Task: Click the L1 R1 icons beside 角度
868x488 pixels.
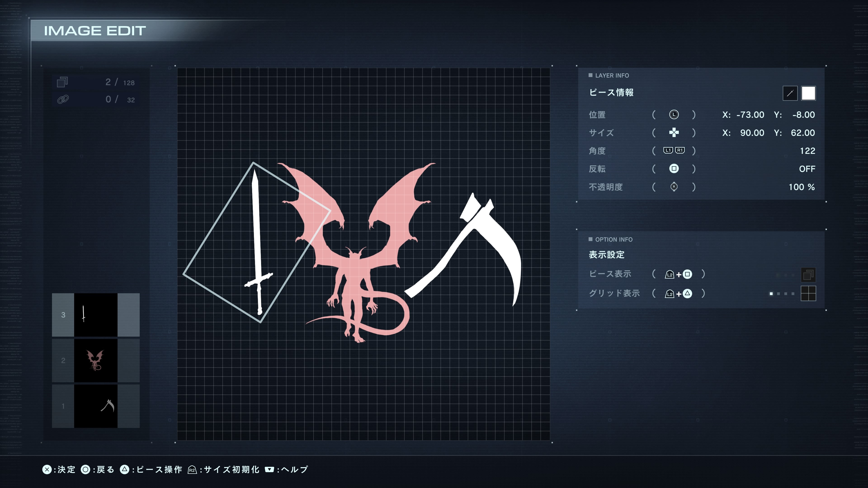Action: pyautogui.click(x=674, y=150)
